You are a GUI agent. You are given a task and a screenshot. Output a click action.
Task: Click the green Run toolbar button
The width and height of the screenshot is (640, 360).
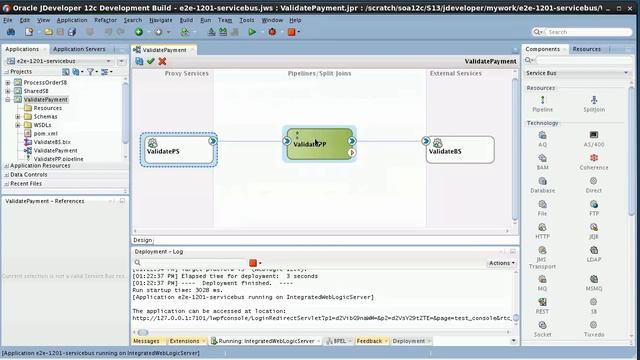(x=252, y=32)
